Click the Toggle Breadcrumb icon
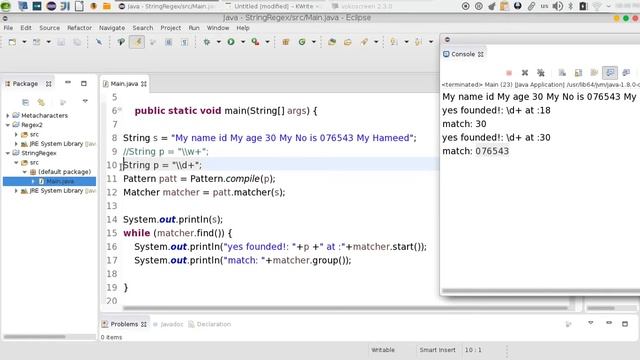The width and height of the screenshot is (640, 360). [121, 42]
